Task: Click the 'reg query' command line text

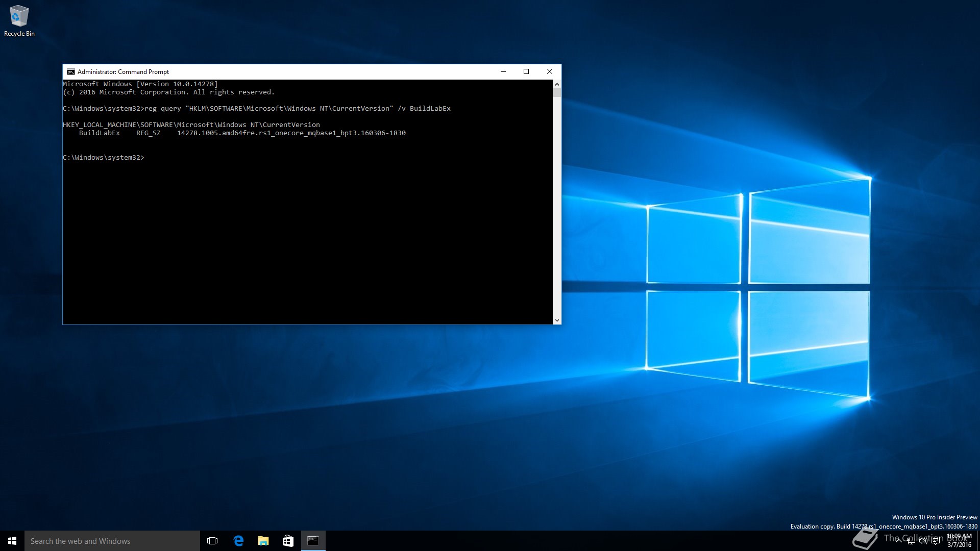Action: [298, 109]
